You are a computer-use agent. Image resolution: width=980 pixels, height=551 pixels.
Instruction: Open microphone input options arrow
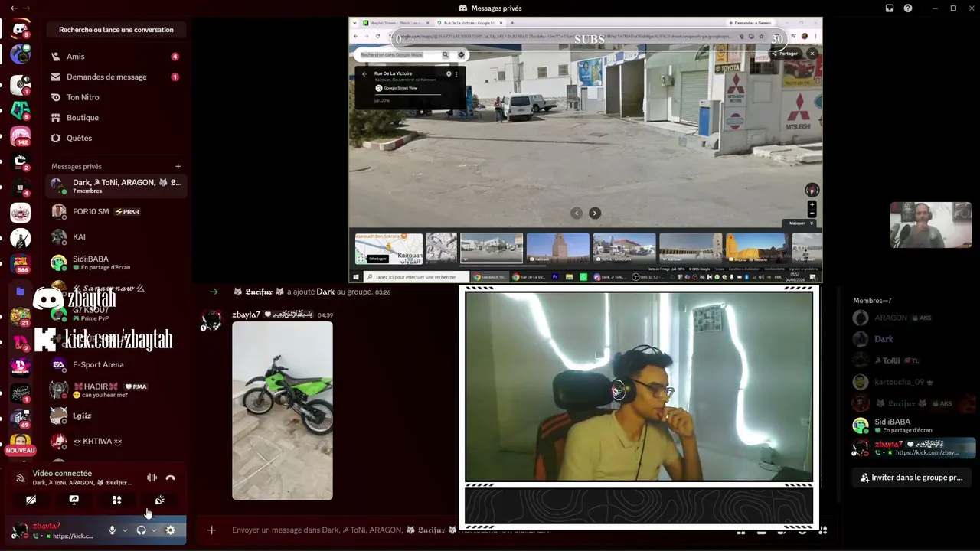125,530
